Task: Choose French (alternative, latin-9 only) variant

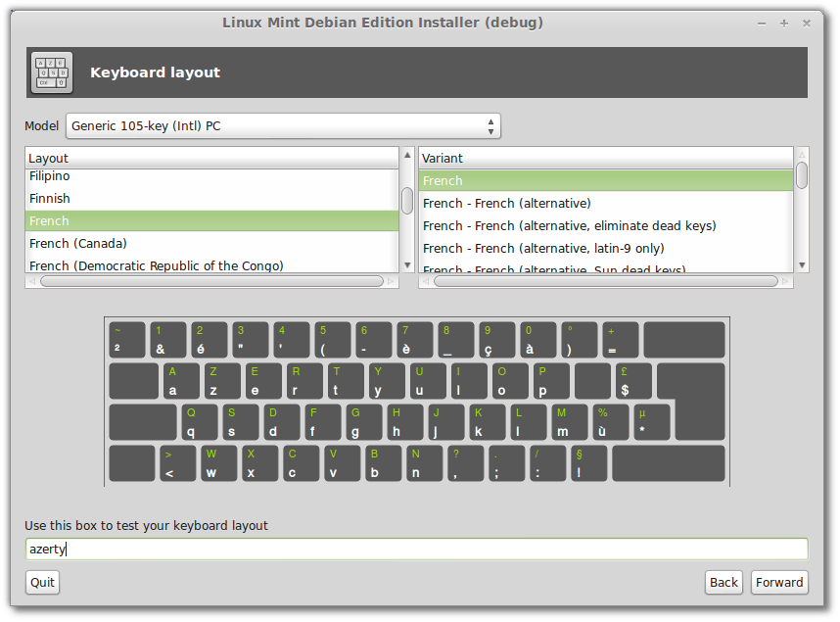Action: coord(605,248)
